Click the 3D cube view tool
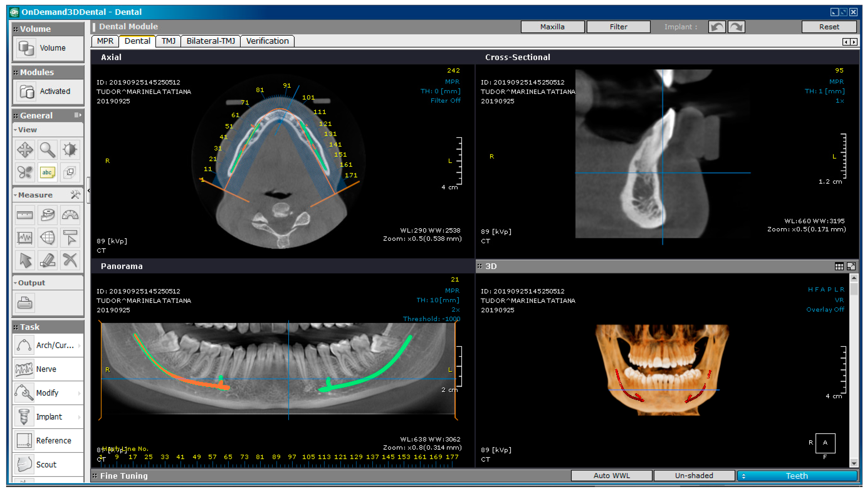 coord(70,172)
